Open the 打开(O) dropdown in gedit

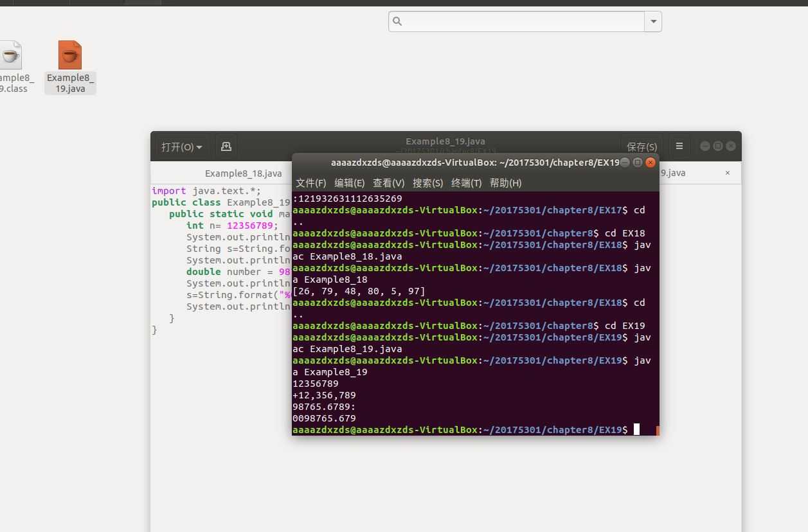coord(181,146)
